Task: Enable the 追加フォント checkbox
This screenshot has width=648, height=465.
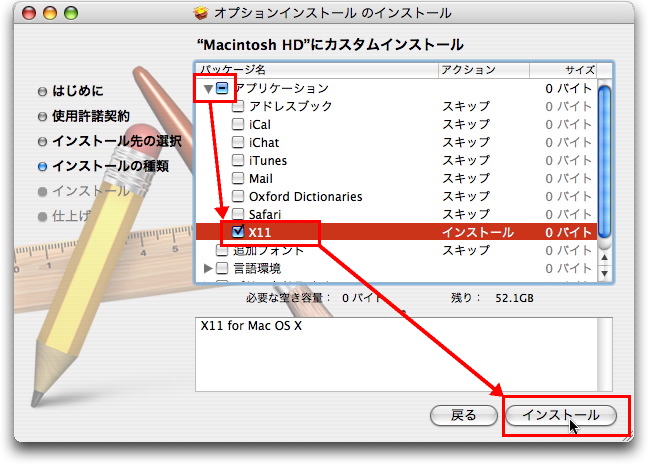Action: pos(222,250)
